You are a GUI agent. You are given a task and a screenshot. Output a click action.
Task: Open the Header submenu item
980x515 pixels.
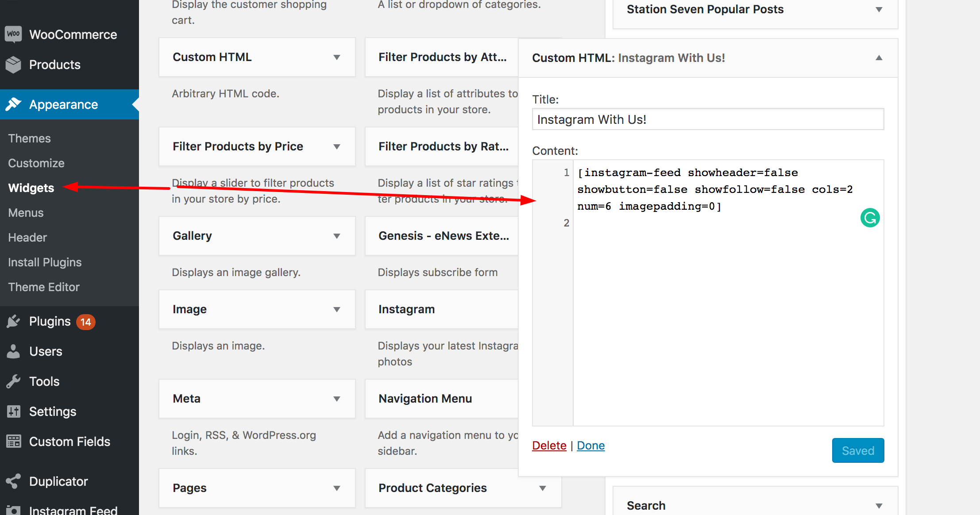pos(27,238)
